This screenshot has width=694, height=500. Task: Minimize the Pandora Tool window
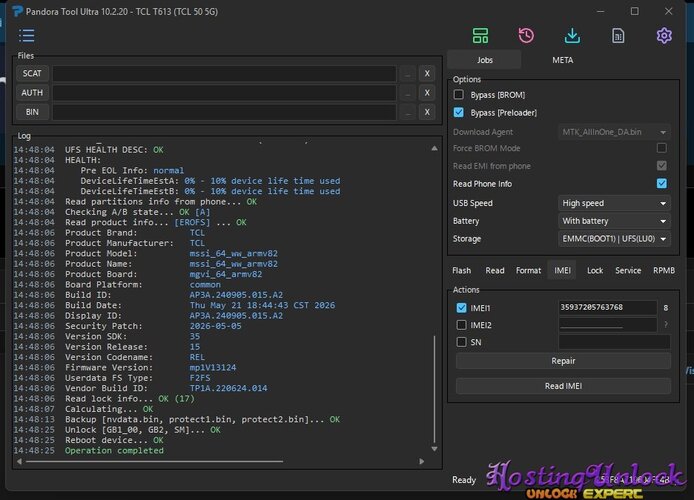coord(601,11)
